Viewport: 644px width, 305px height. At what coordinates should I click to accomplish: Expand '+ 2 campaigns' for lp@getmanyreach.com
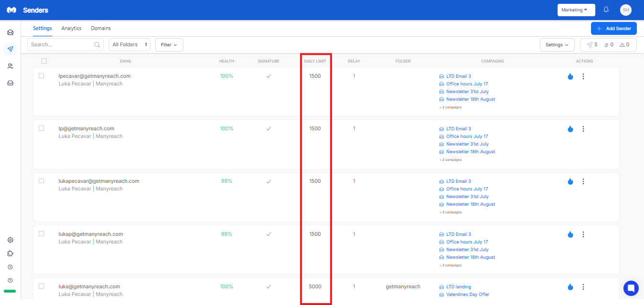tap(450, 160)
